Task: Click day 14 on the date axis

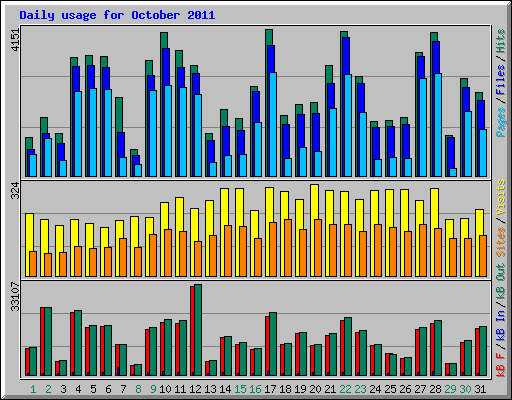Action: coord(225,389)
